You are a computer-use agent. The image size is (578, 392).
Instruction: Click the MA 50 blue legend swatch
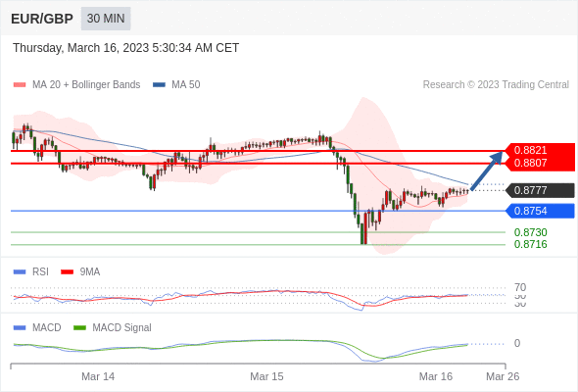point(160,85)
